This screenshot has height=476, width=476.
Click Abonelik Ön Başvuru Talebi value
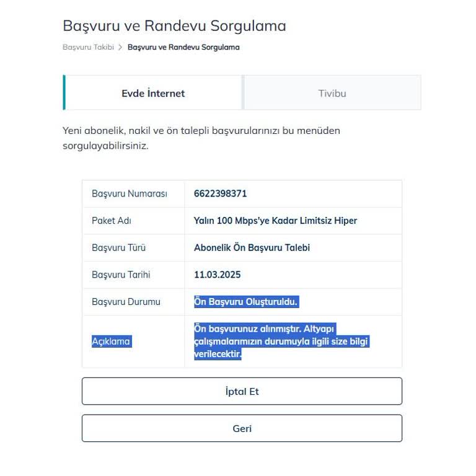pos(252,248)
